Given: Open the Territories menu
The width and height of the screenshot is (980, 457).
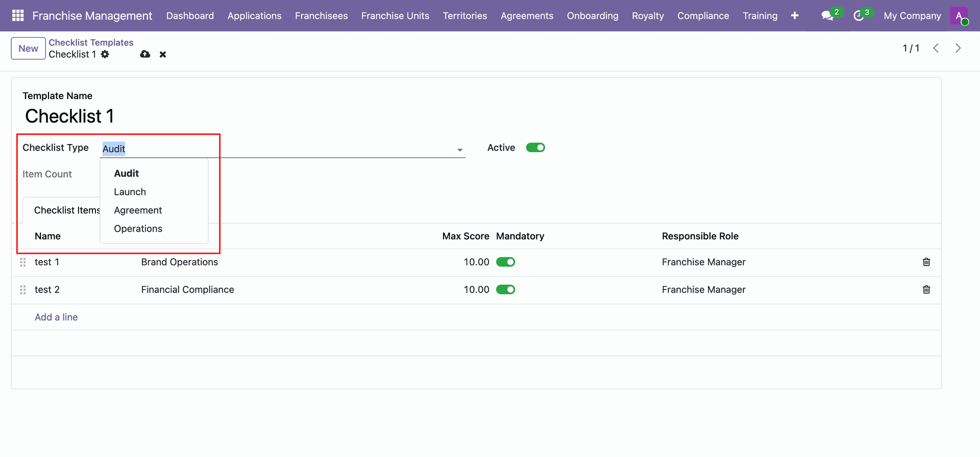Looking at the screenshot, I should (465, 16).
